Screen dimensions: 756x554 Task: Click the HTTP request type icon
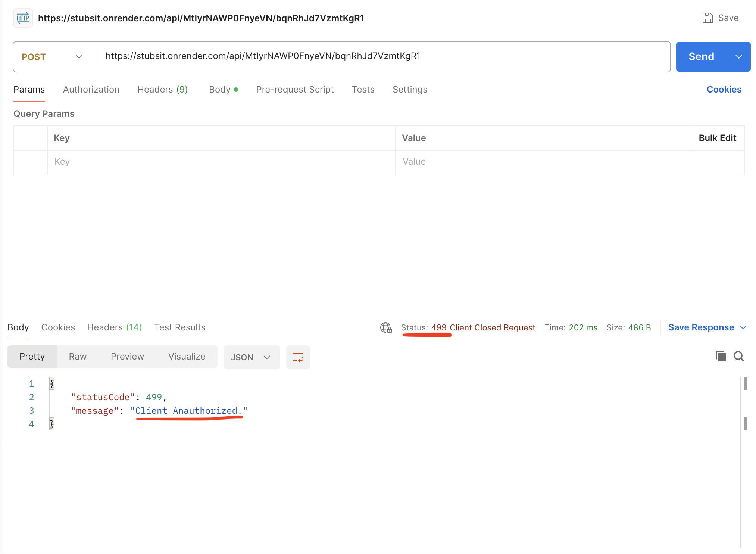pyautogui.click(x=23, y=18)
